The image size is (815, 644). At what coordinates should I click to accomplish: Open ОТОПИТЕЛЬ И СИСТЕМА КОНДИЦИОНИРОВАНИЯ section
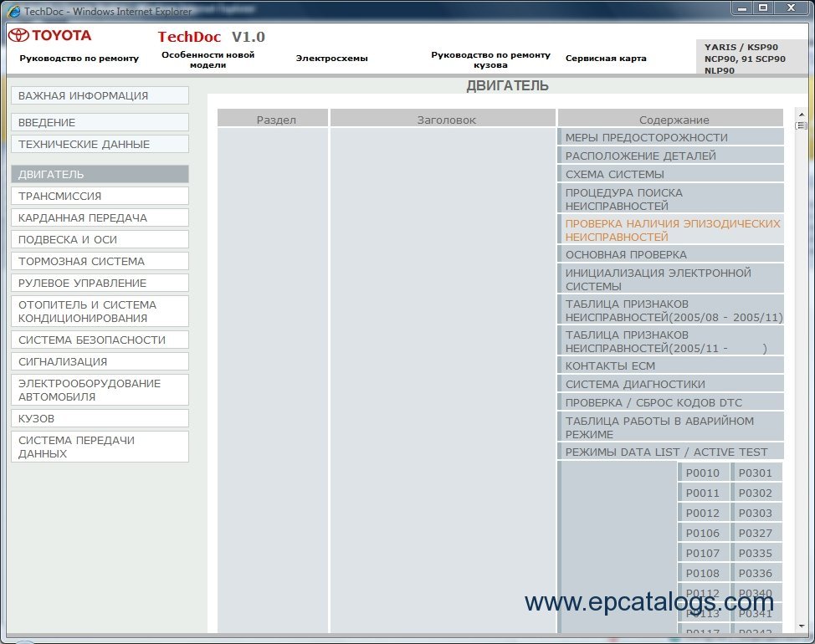[x=100, y=312]
